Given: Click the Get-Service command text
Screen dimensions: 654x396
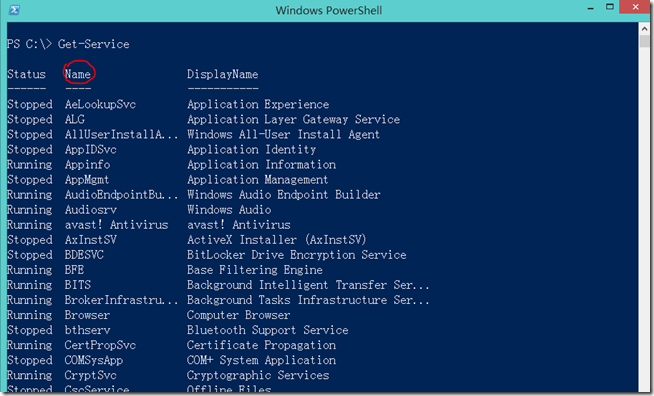Looking at the screenshot, I should pyautogui.click(x=93, y=44).
